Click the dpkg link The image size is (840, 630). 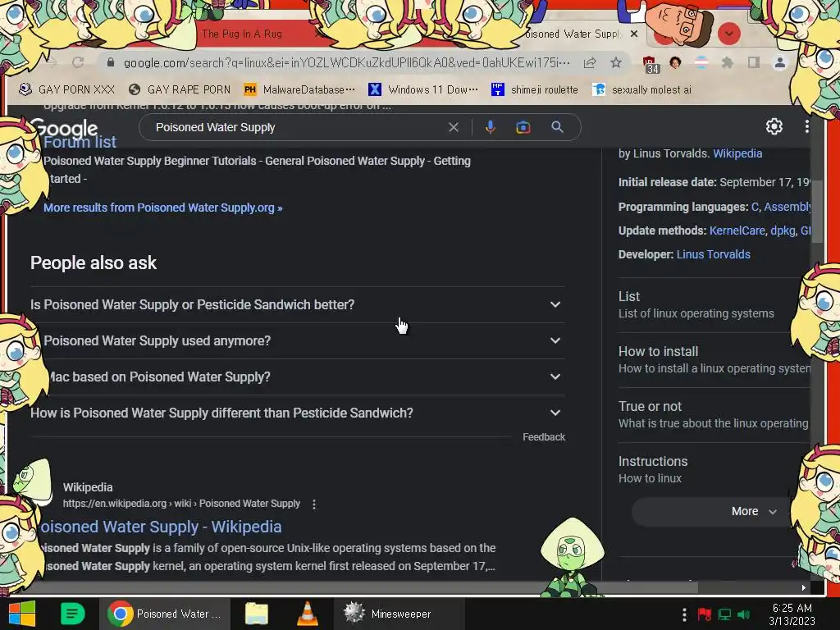(783, 231)
